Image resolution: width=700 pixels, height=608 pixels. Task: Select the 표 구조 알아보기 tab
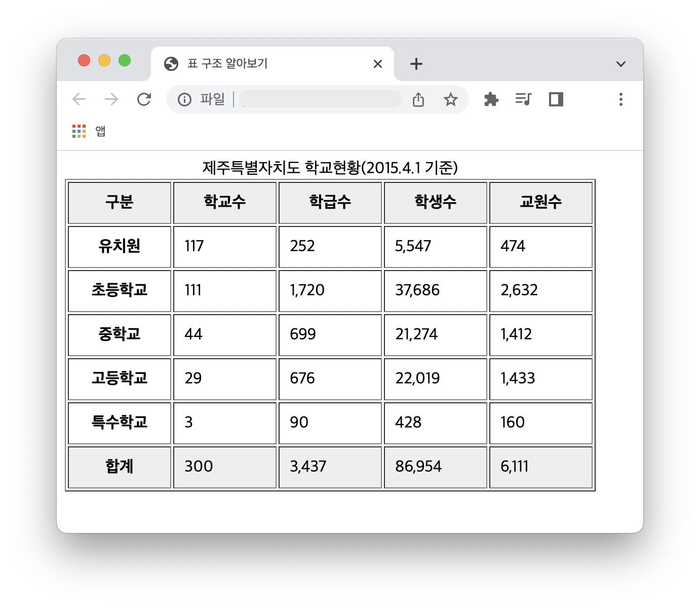(x=273, y=64)
